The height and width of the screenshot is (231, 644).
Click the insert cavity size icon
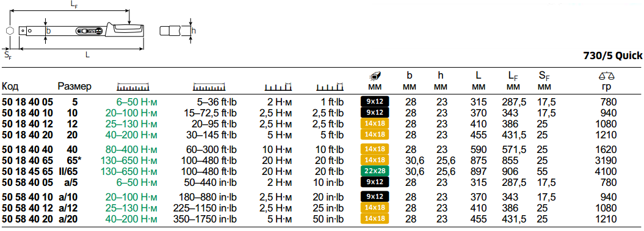click(x=375, y=76)
